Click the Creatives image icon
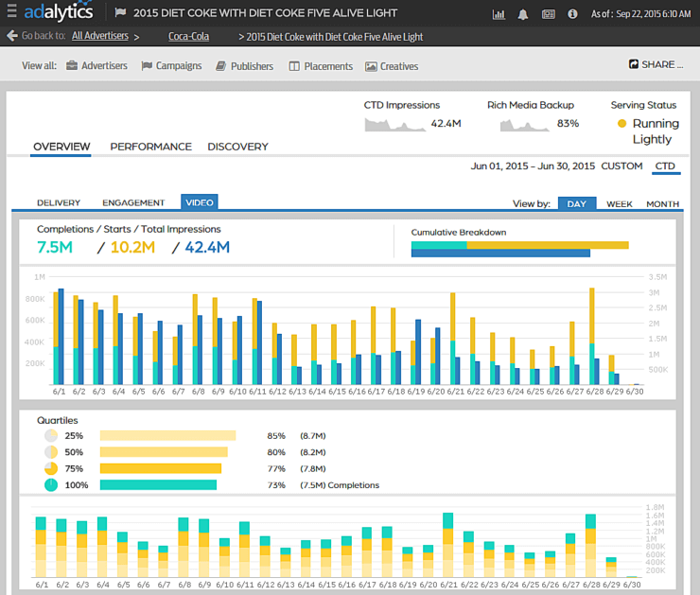This screenshot has width=700, height=595. pyautogui.click(x=371, y=66)
